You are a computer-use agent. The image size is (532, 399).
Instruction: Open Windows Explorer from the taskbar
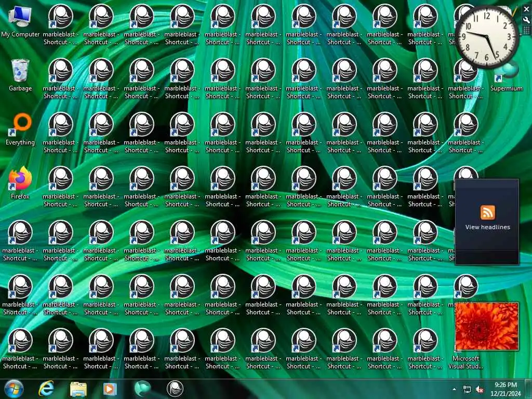pyautogui.click(x=78, y=389)
